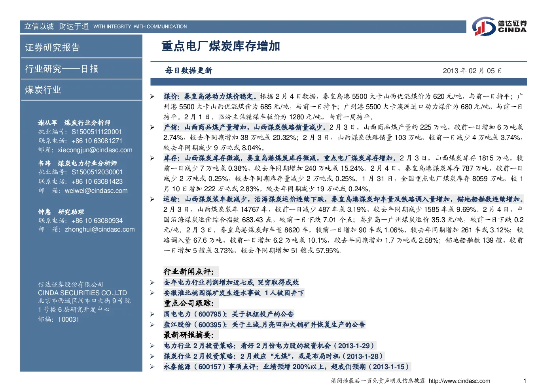555x392 pixels.
Task: Click phone number +86 10 63080934
Action: tap(97, 221)
